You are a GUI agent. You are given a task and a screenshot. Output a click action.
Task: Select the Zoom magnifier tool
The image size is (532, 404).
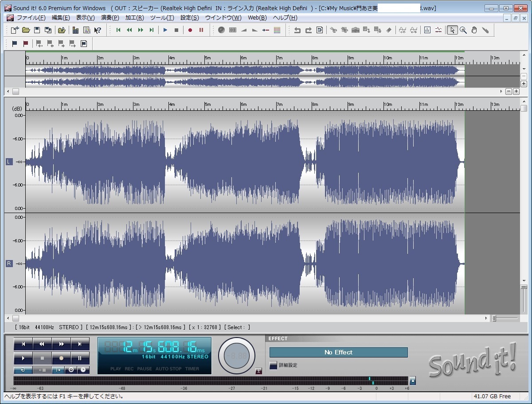point(463,30)
